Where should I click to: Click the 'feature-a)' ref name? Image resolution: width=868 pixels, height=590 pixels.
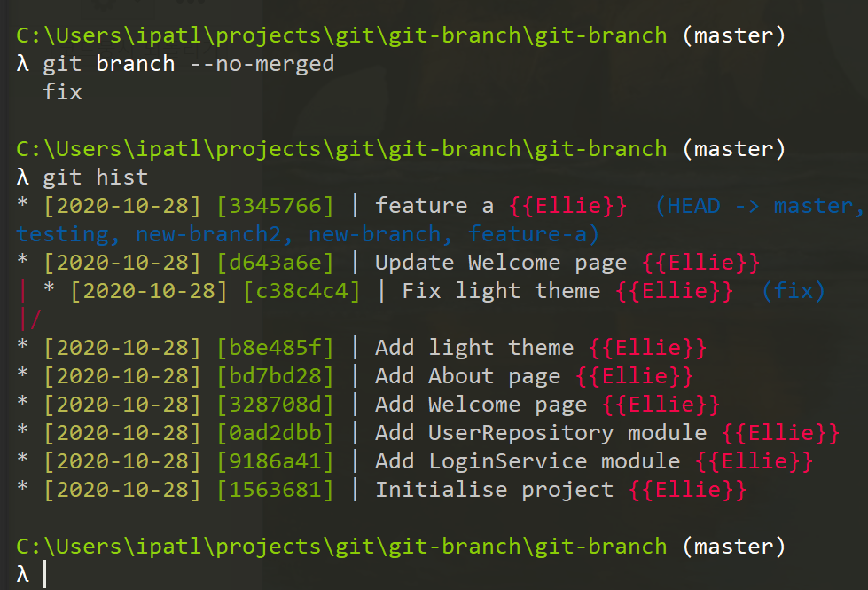pyautogui.click(x=533, y=234)
